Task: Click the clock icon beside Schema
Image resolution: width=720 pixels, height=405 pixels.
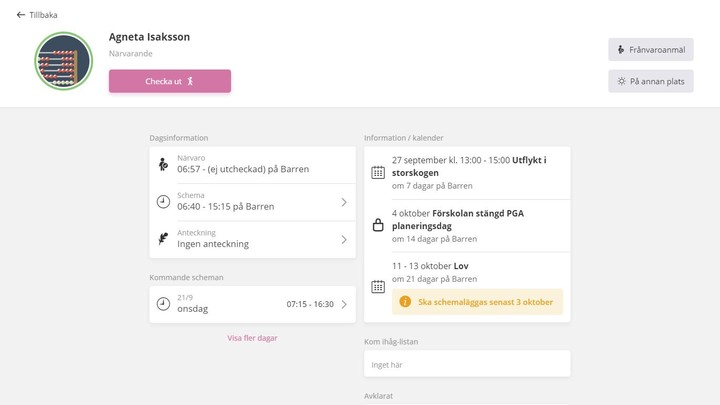Action: (x=163, y=202)
